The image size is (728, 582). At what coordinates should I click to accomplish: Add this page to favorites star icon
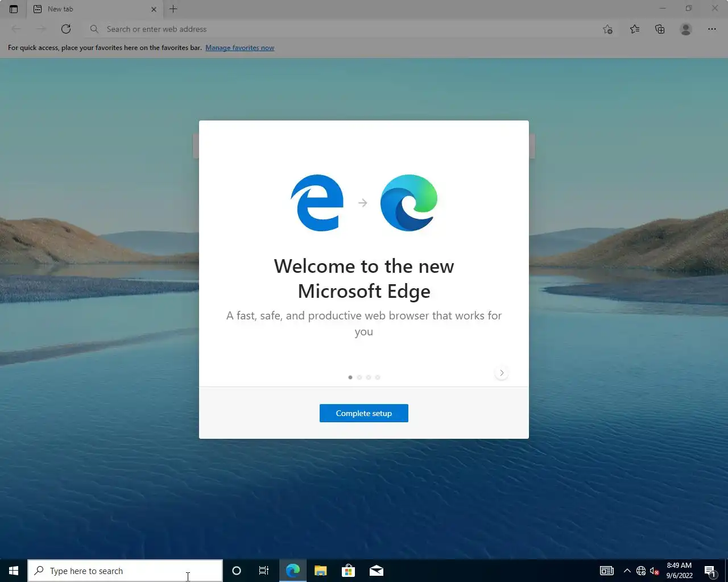coord(607,29)
